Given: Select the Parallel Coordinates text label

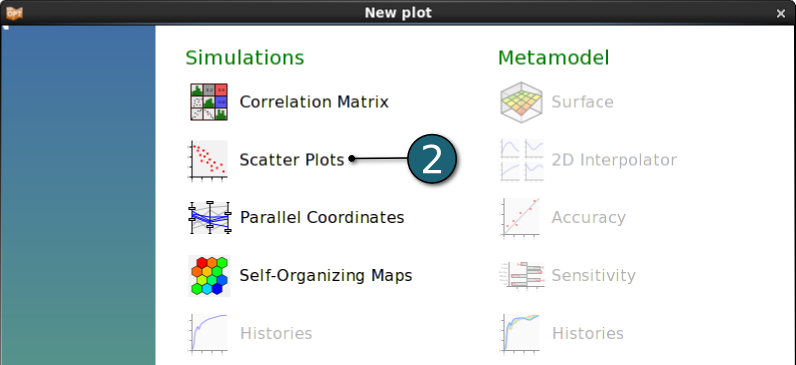Looking at the screenshot, I should (322, 218).
